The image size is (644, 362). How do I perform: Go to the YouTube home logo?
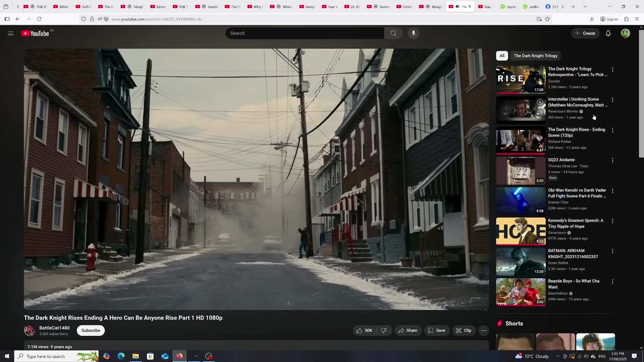[x=35, y=33]
